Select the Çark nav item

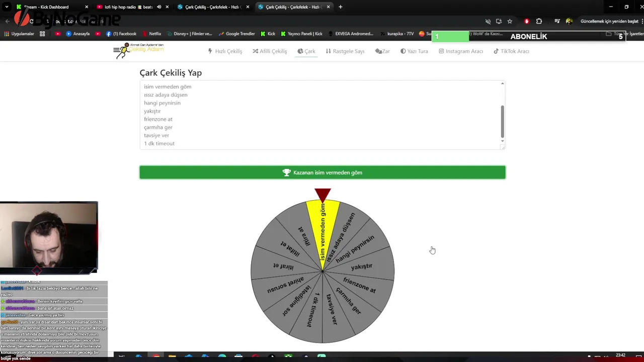click(x=306, y=51)
